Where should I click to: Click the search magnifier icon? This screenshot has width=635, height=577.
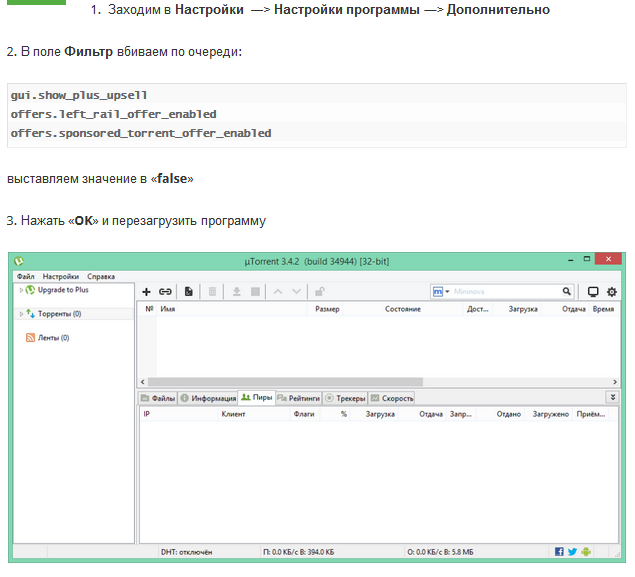point(567,291)
